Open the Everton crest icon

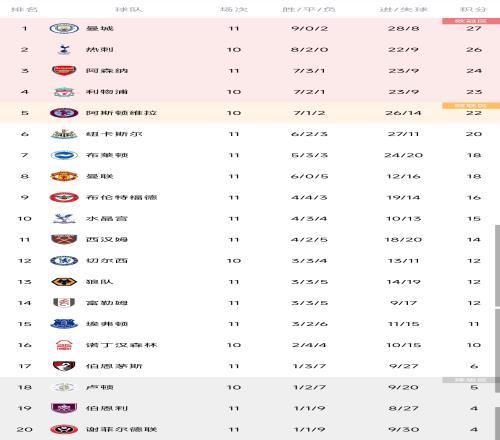click(64, 324)
